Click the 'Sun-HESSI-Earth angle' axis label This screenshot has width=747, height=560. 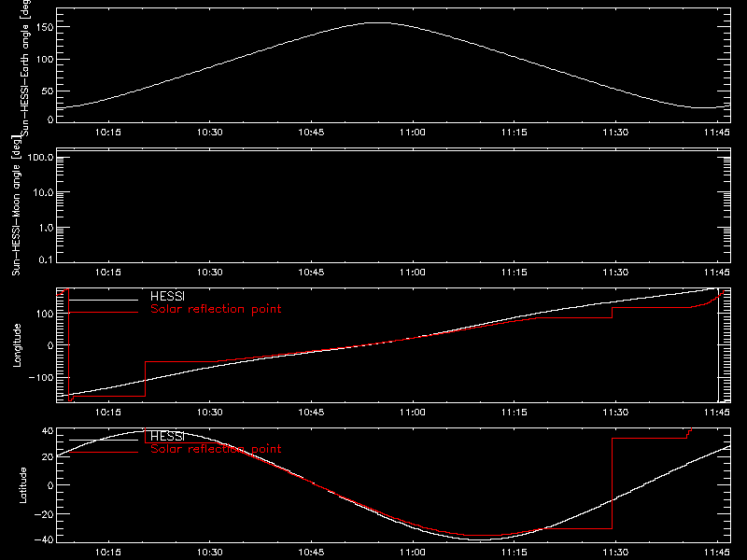pos(25,67)
